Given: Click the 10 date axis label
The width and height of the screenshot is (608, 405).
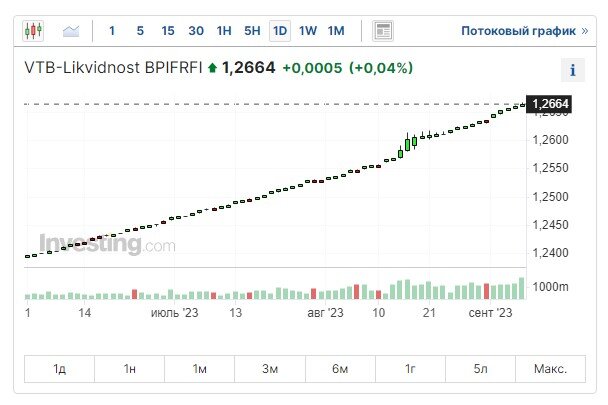Looking at the screenshot, I should point(378,313).
